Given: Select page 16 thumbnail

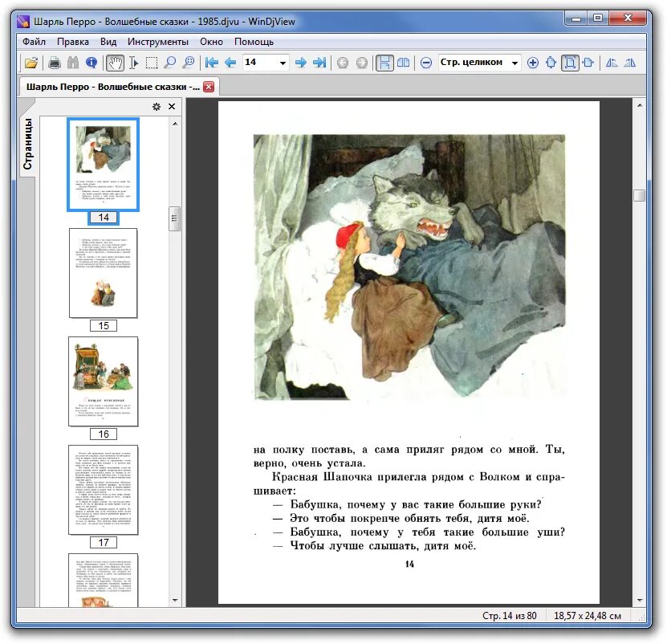Looking at the screenshot, I should (x=104, y=381).
